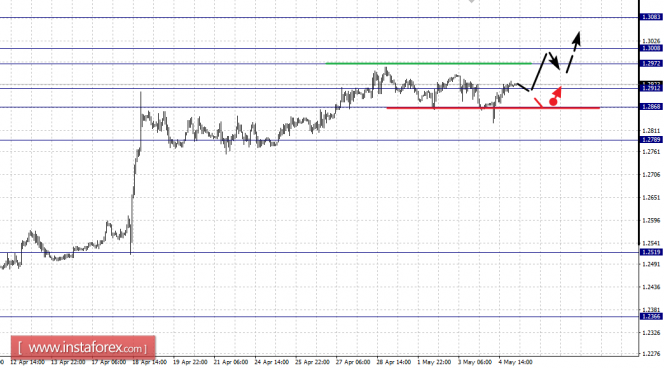The height and width of the screenshot is (368, 664).
Task: Click the 1.2972 price level label
Action: (x=651, y=64)
